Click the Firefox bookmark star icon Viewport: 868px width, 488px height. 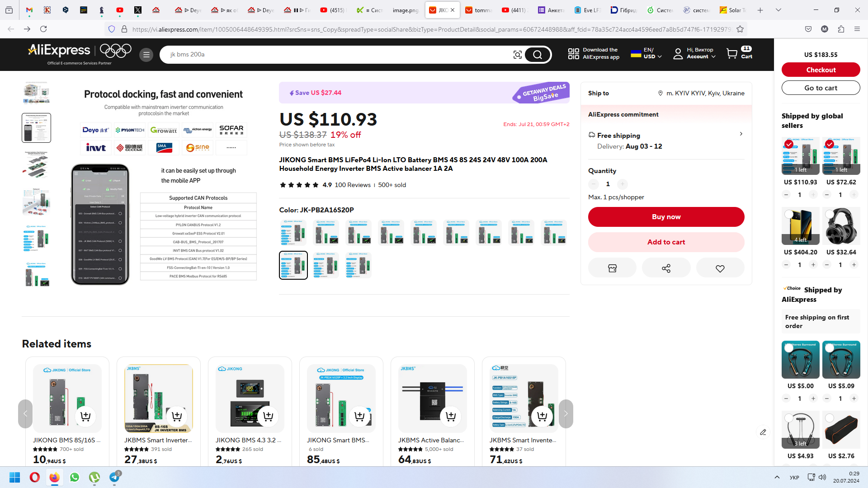740,29
